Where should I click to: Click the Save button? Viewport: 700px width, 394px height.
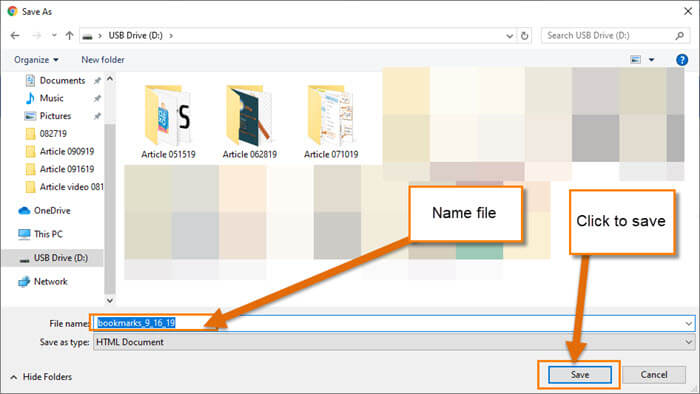(579, 375)
